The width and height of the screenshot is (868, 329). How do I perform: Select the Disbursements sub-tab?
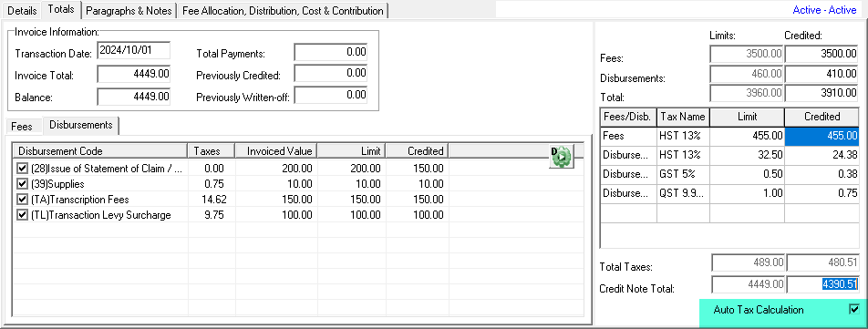coord(81,125)
